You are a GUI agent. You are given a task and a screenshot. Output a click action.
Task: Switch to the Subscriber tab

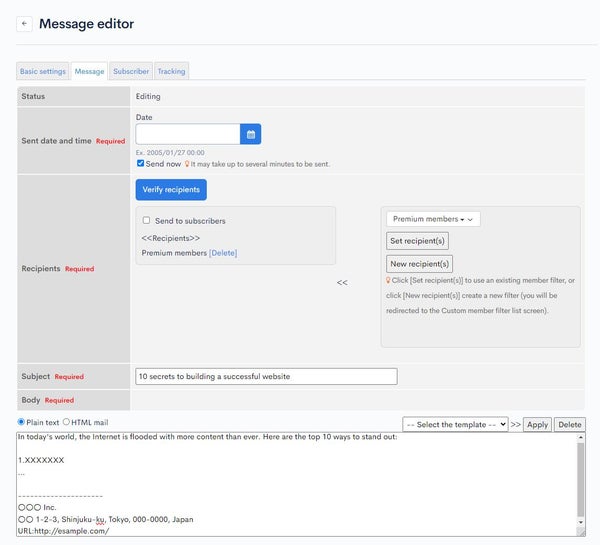click(x=131, y=71)
